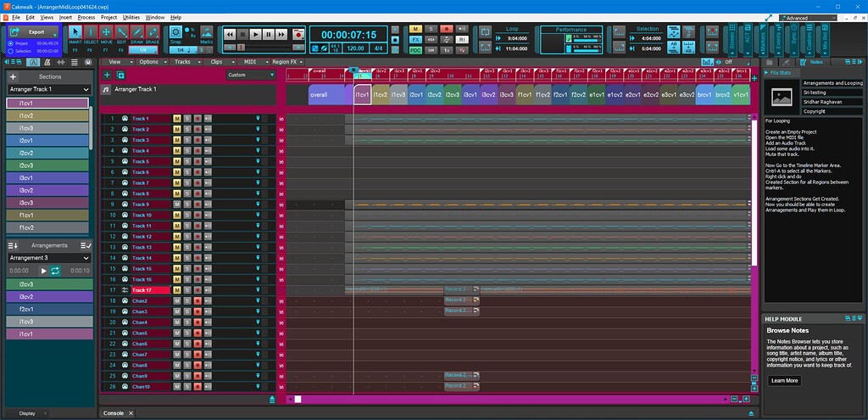
Task: Open the Custom track control dropdown
Action: [x=251, y=75]
